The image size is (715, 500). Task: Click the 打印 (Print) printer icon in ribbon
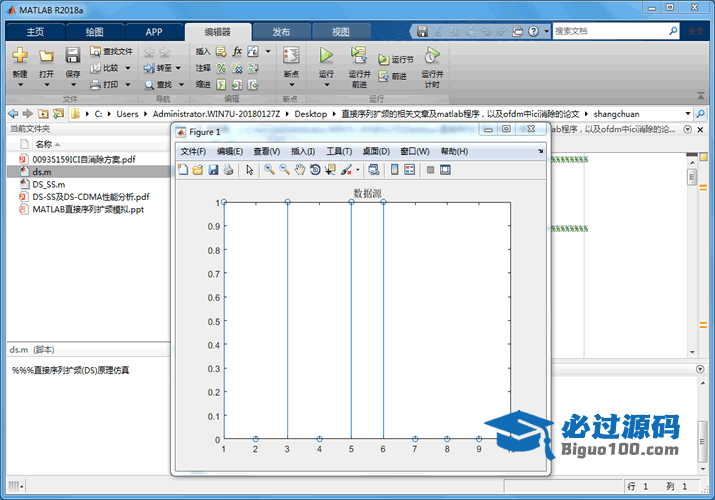tap(95, 84)
